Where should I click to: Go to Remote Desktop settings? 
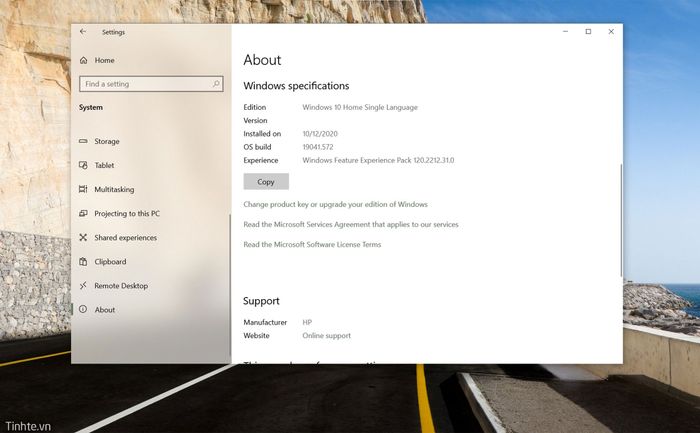pyautogui.click(x=150, y=286)
